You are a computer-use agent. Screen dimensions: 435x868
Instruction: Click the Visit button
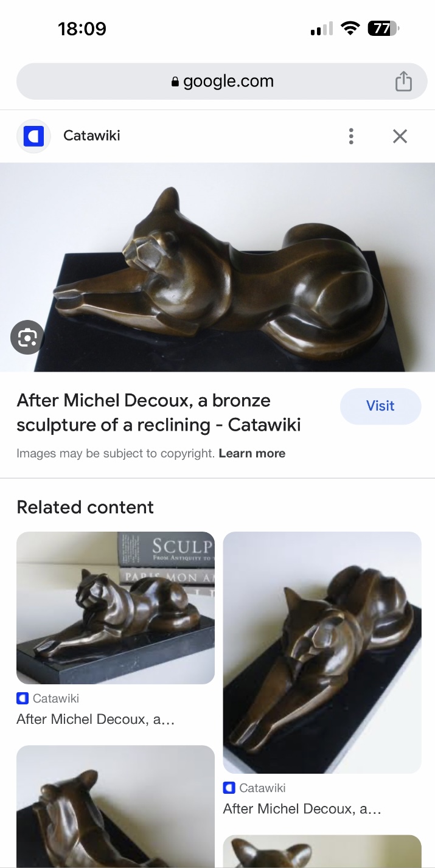[380, 406]
